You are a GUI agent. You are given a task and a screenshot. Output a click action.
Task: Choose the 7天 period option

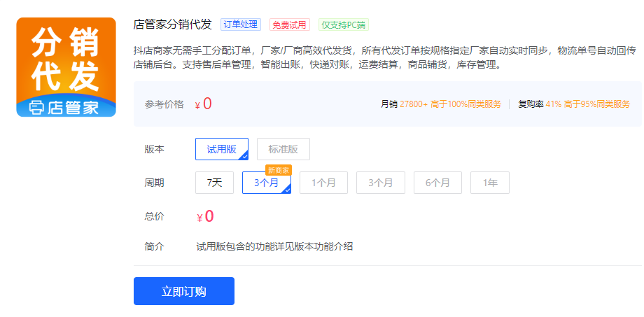pos(214,183)
